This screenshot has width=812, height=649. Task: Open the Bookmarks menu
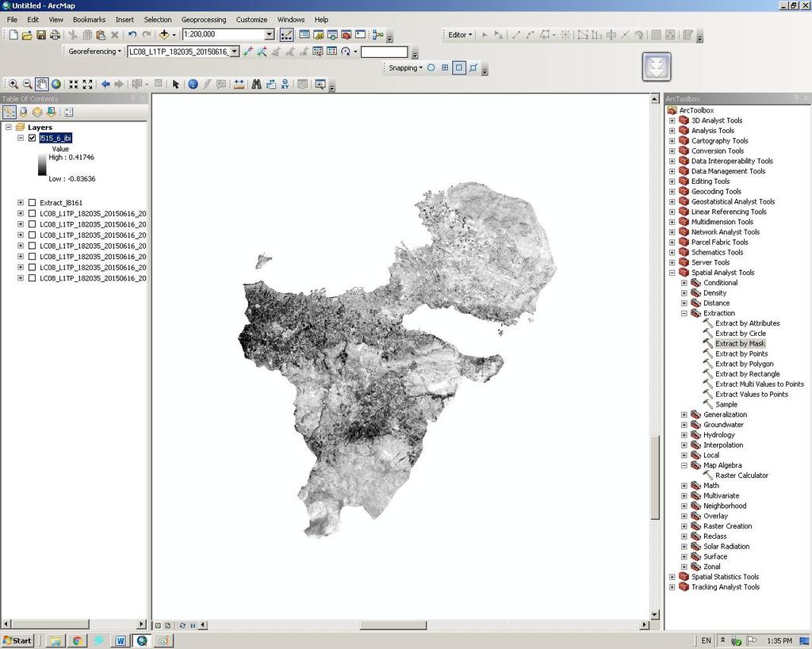[x=89, y=20]
